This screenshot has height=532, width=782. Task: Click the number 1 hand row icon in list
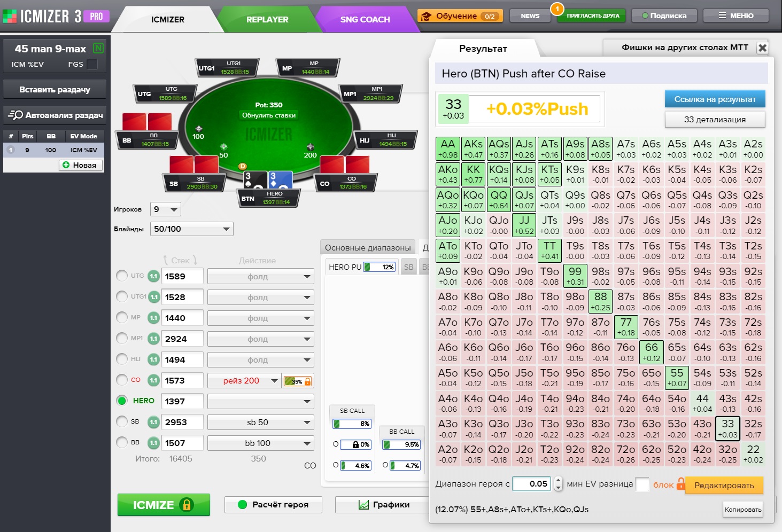coord(10,150)
